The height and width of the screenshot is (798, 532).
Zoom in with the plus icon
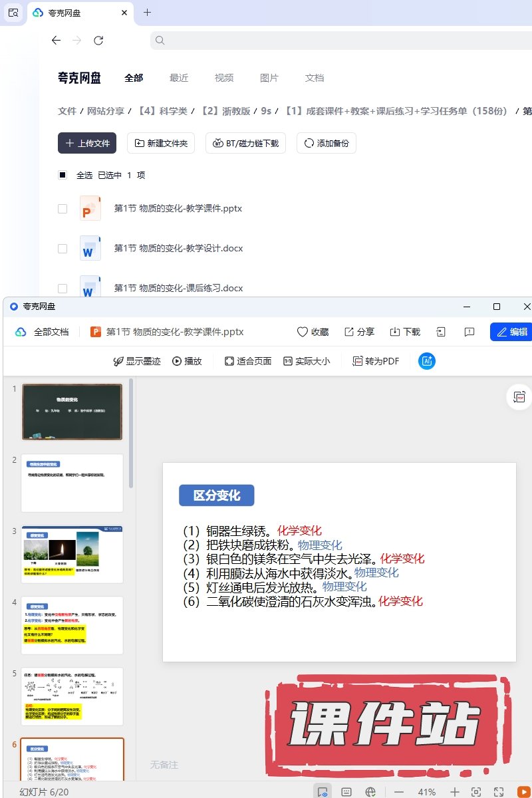(x=454, y=792)
